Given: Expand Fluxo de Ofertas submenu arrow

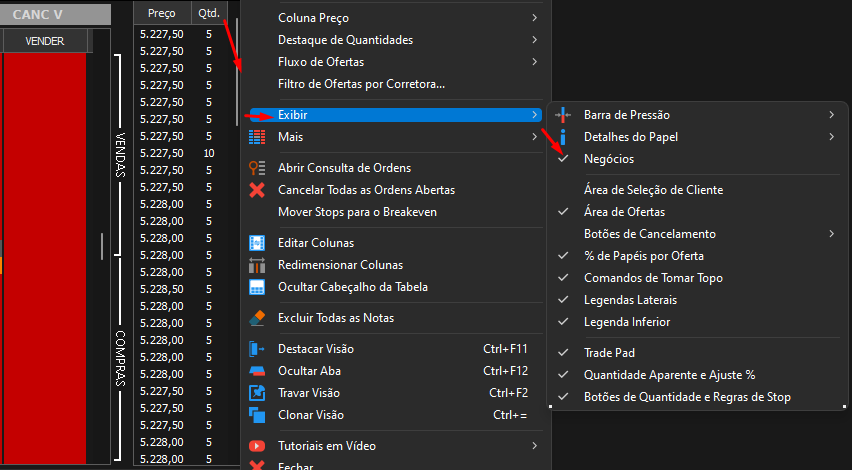Looking at the screenshot, I should (535, 62).
